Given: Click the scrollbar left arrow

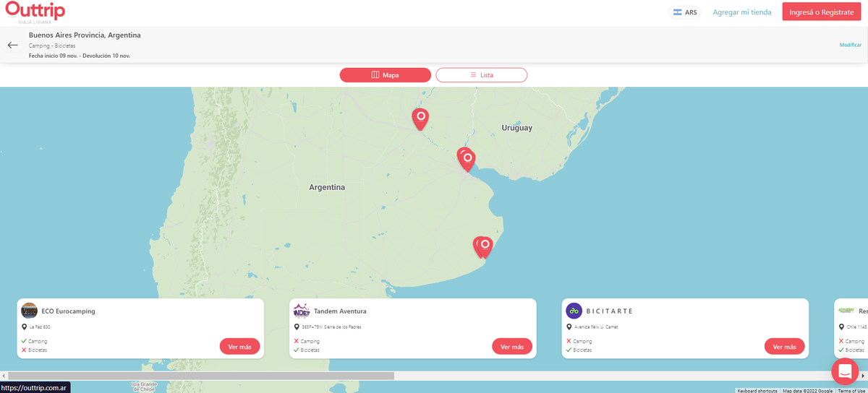Looking at the screenshot, I should tap(4, 376).
